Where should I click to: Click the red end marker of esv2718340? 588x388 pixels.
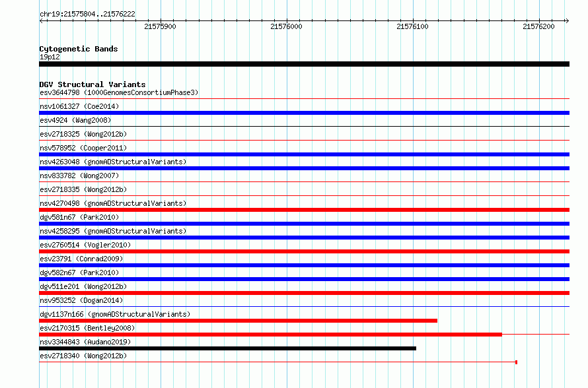[x=517, y=362]
